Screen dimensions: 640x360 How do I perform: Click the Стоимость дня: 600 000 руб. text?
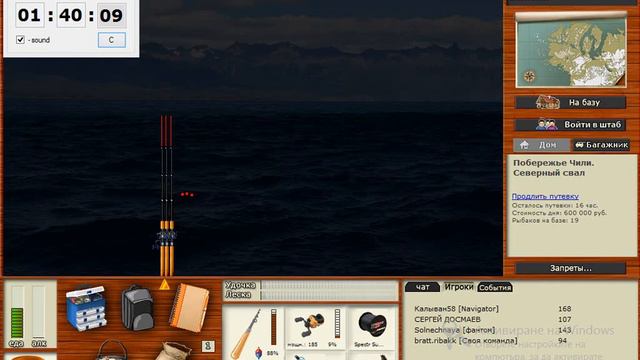coord(559,213)
